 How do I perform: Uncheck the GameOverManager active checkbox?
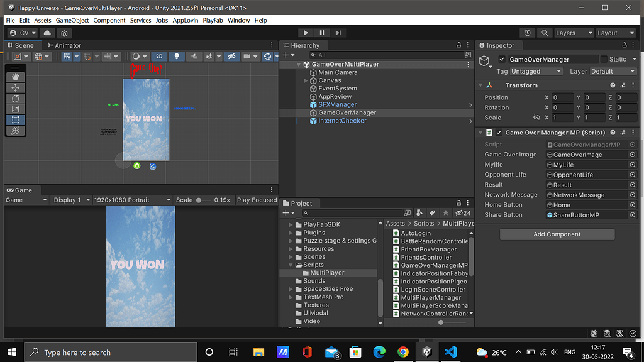pos(501,60)
